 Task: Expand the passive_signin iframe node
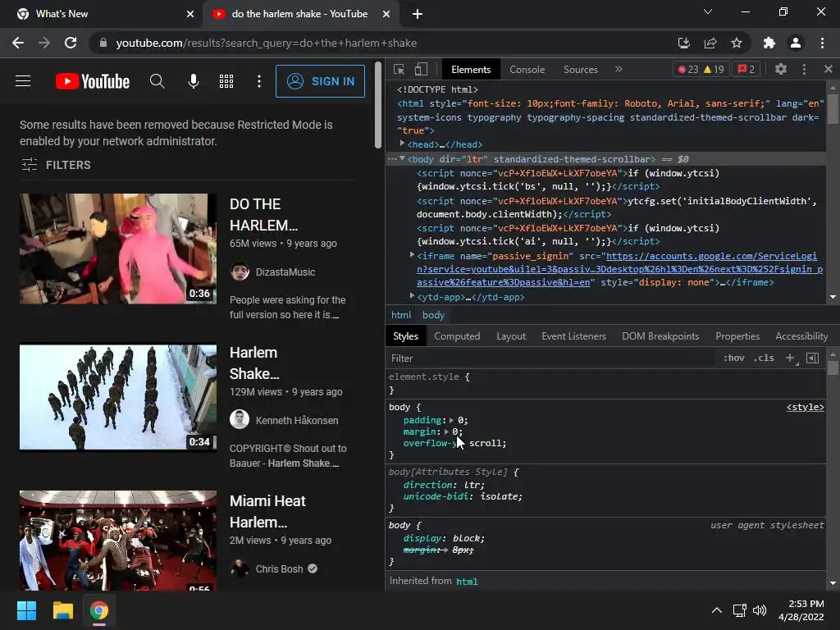pos(412,255)
